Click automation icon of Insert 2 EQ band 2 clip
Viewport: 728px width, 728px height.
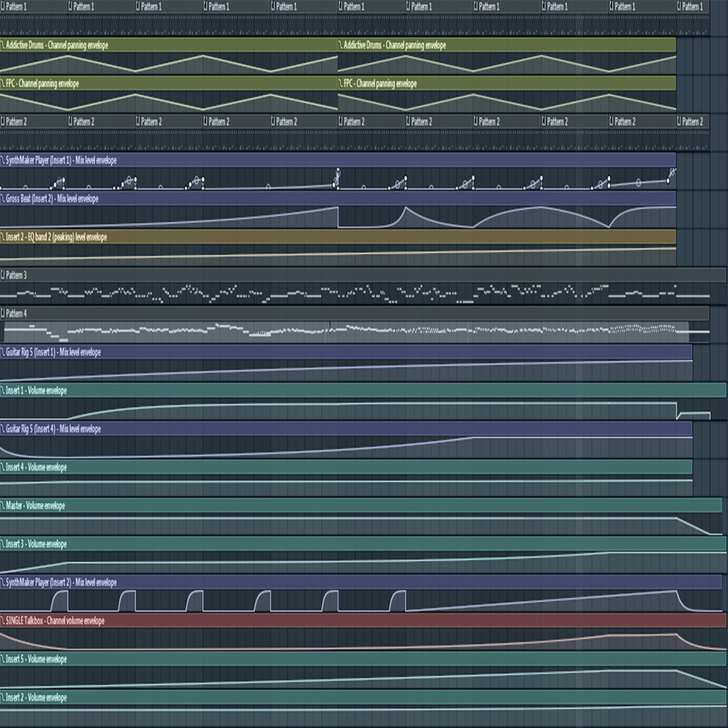[x=3, y=237]
